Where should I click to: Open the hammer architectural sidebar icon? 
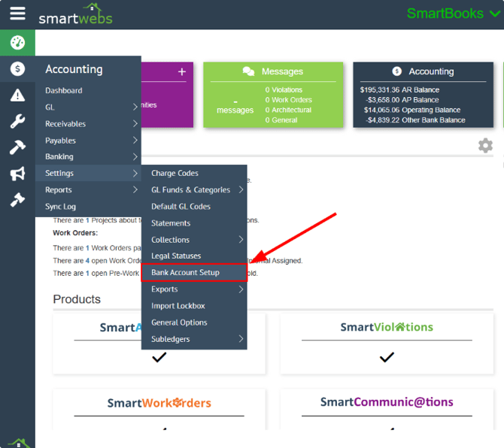(17, 147)
